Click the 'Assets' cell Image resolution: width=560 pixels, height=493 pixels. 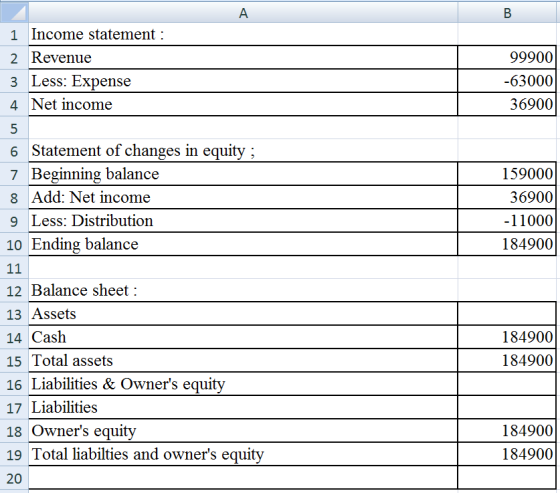[243, 314]
